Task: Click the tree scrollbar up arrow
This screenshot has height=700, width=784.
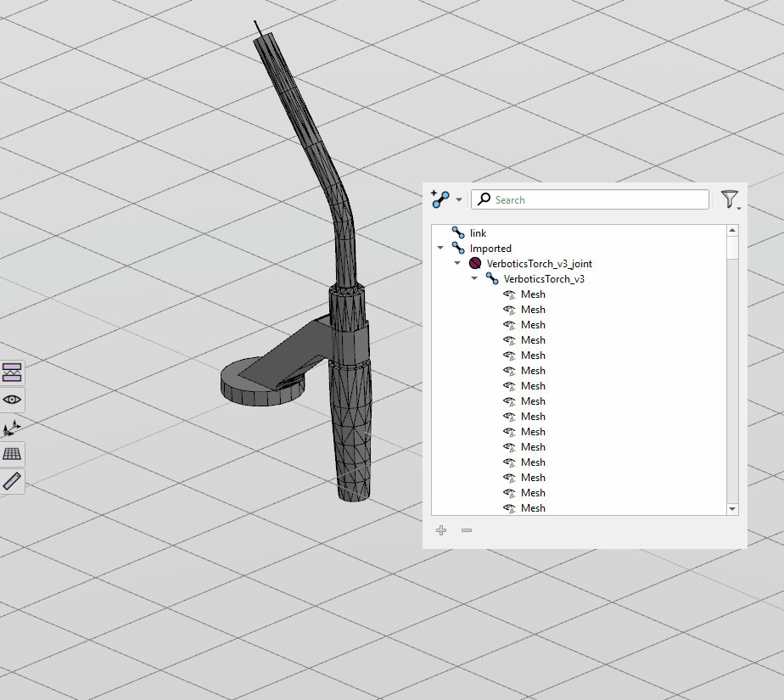Action: click(x=732, y=230)
